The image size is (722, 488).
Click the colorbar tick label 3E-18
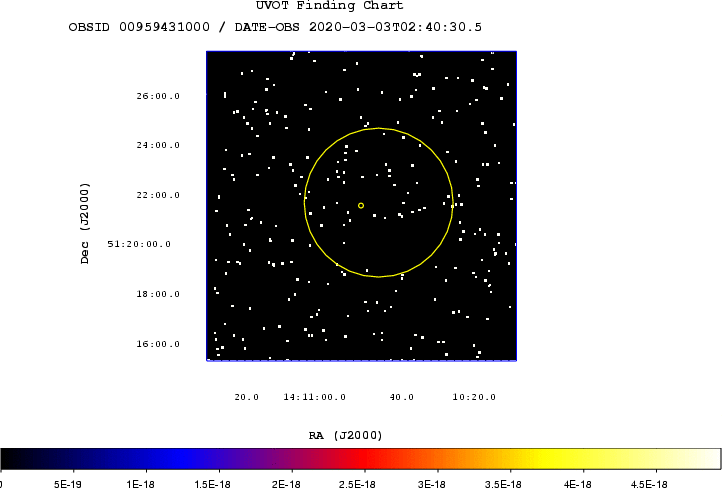[431, 483]
